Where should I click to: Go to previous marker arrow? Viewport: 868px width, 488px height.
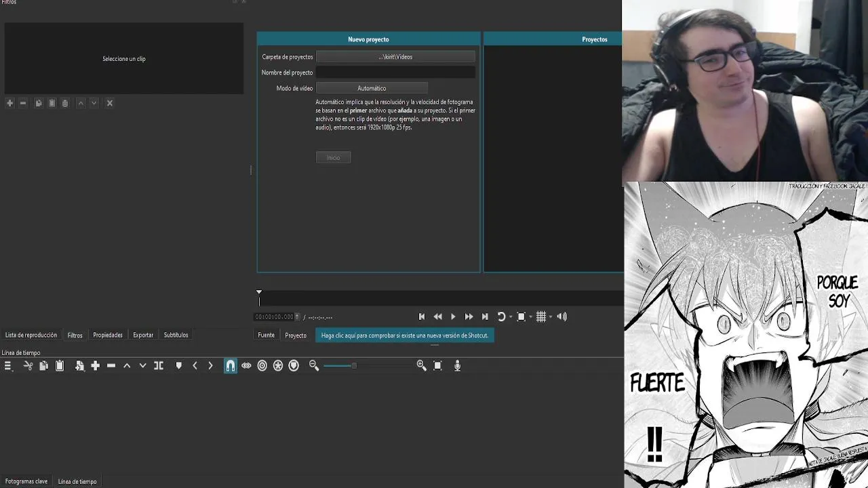tap(195, 365)
